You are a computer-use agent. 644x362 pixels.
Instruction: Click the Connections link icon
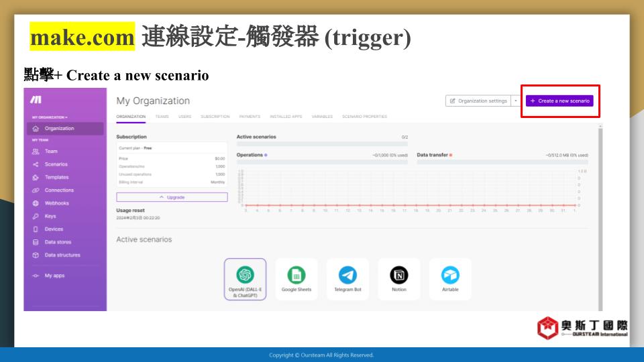click(36, 190)
